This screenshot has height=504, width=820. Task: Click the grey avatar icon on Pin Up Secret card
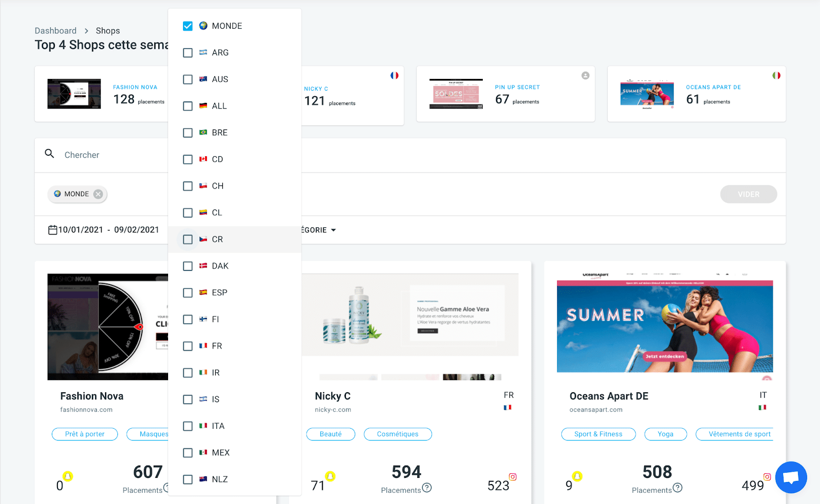[x=585, y=75]
